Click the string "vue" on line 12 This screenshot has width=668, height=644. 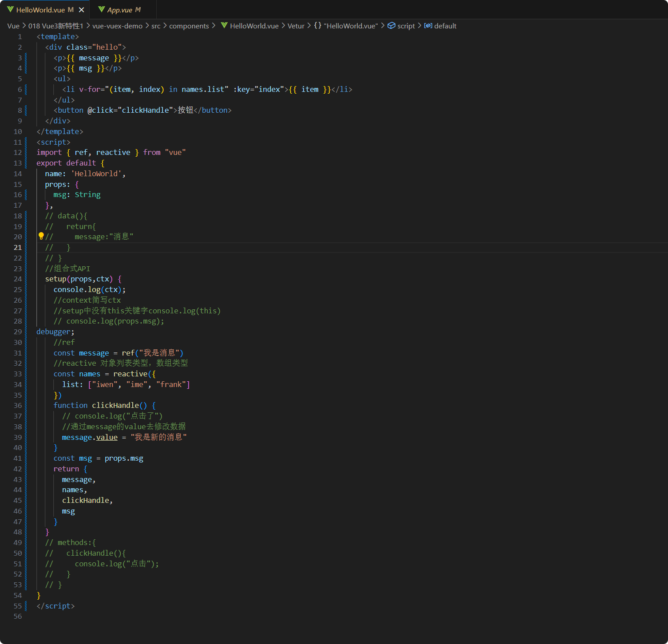point(175,153)
